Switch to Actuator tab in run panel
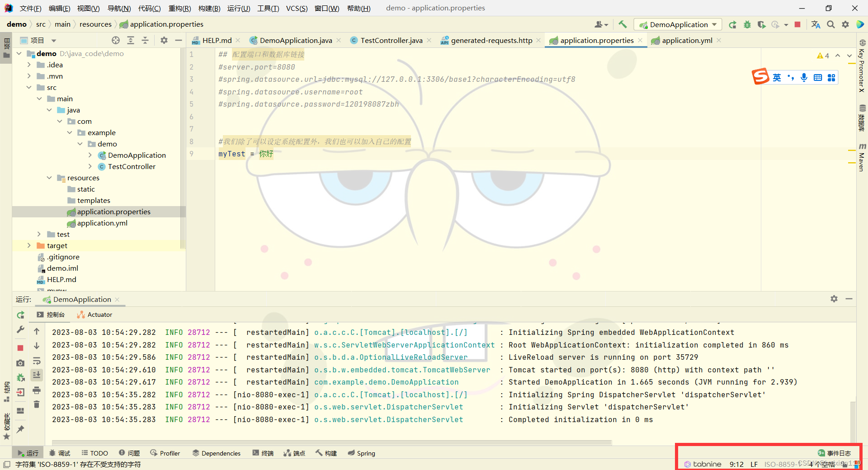 click(95, 315)
